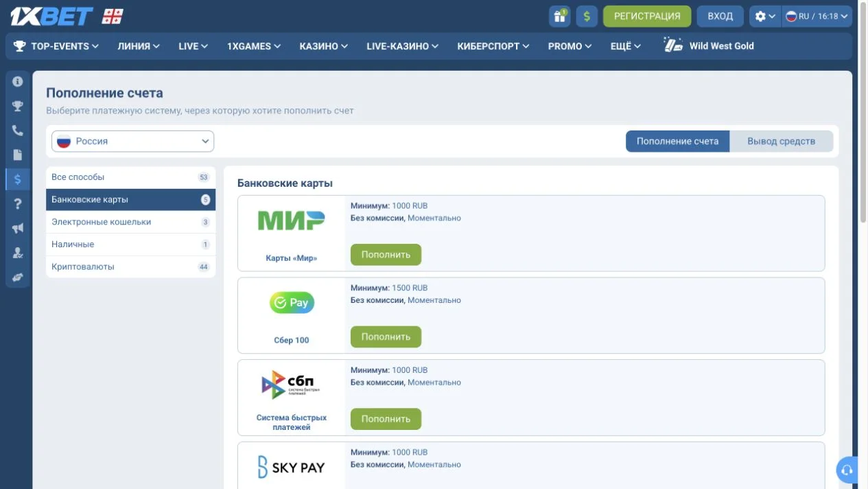This screenshot has width=868, height=489.
Task: Click the handshake partners icon in the left sidebar
Action: pos(18,277)
